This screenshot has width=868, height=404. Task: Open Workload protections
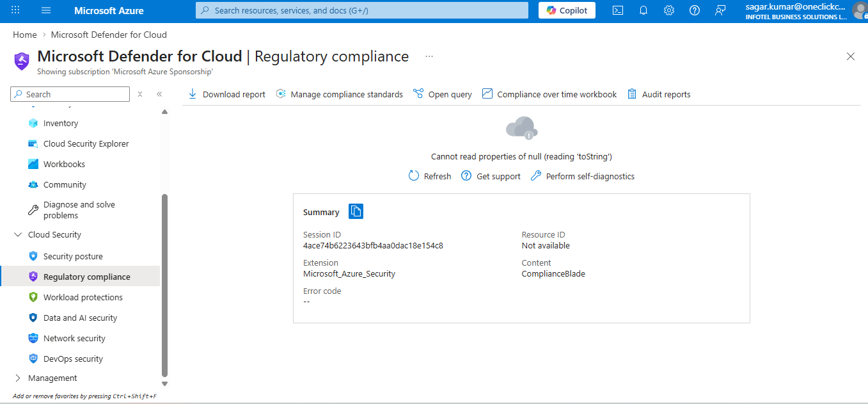point(83,297)
